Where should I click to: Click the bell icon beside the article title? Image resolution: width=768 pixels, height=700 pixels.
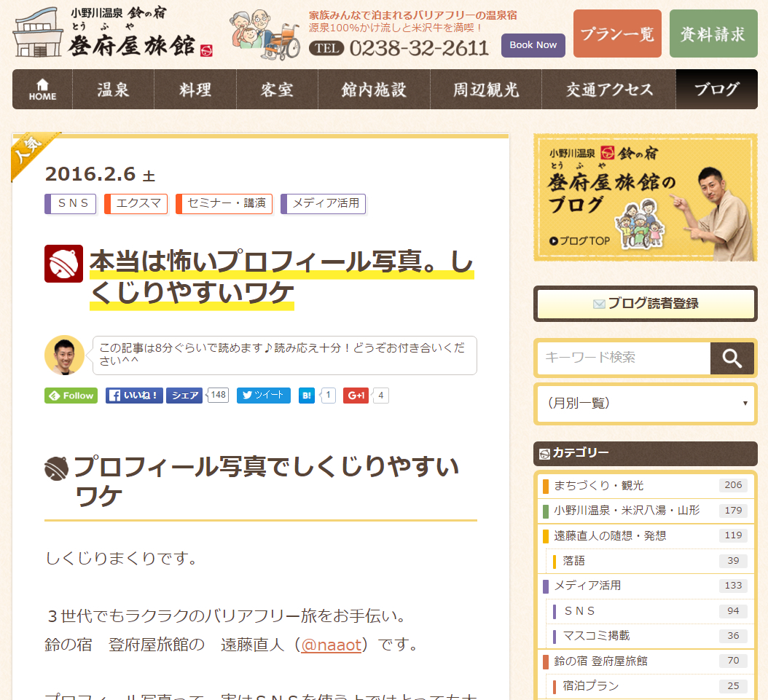click(64, 263)
